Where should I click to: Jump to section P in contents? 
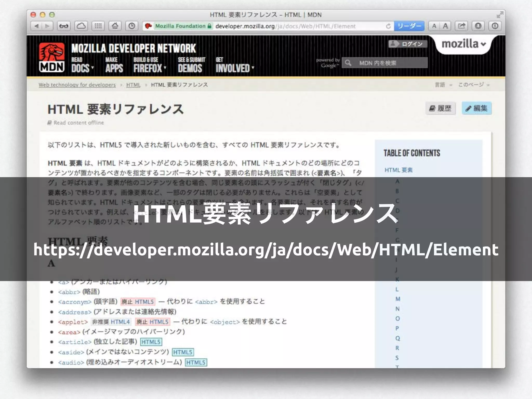[397, 328]
